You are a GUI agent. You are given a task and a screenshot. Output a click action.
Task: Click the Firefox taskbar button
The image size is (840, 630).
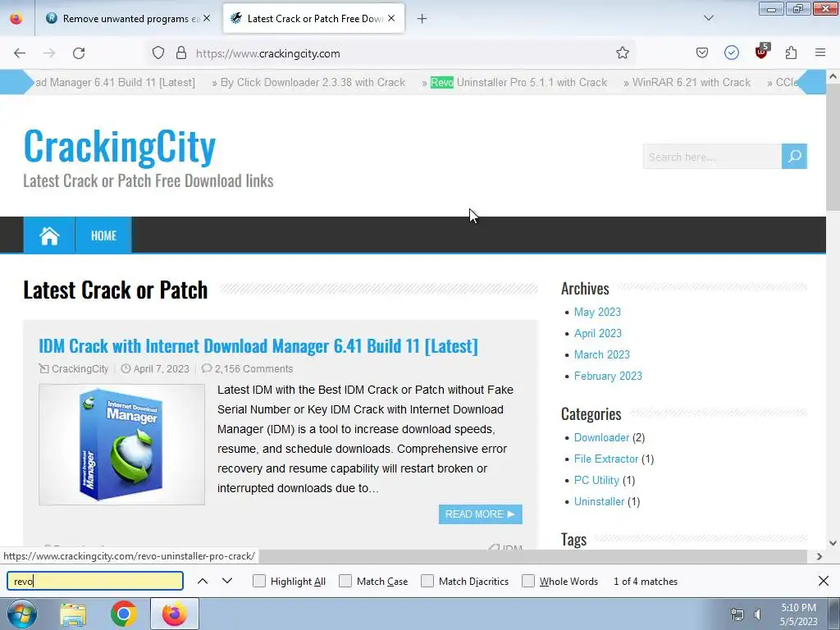(175, 614)
